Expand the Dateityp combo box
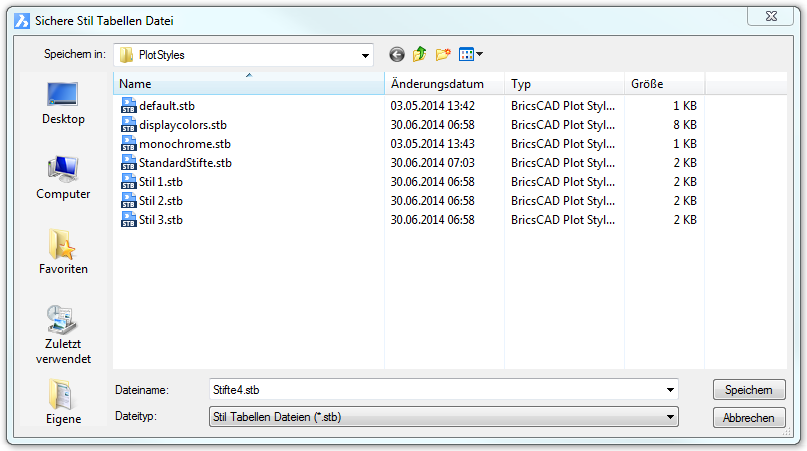The height and width of the screenshot is (451, 807). 669,416
